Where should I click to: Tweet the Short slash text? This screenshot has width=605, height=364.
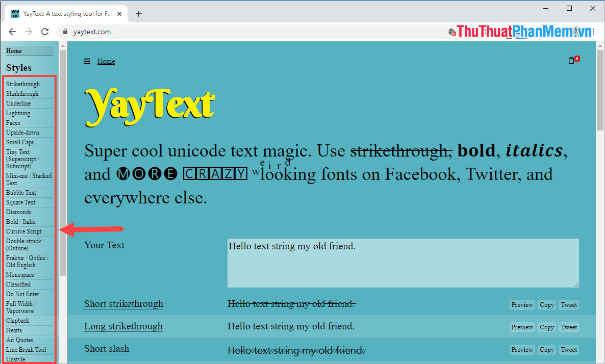tap(569, 350)
